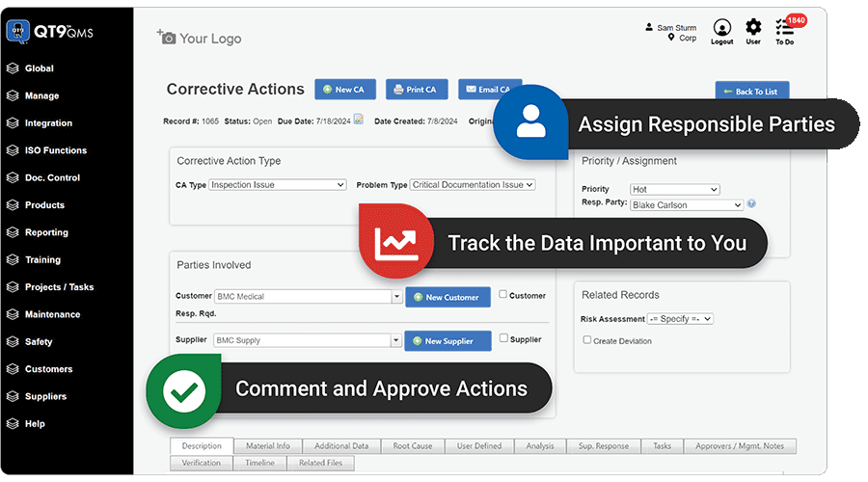Viewport: 868px width, 482px height.
Task: Switch to the Material Info tab
Action: pyautogui.click(x=268, y=446)
